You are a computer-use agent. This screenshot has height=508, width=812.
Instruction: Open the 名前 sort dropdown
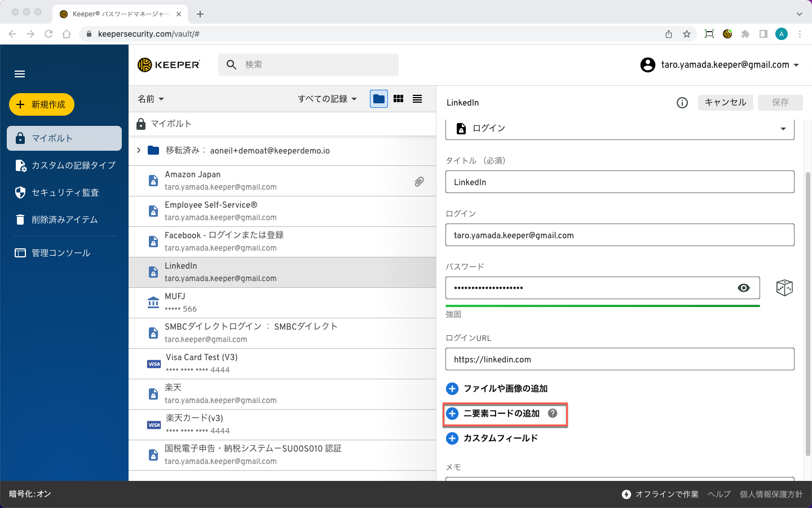[x=151, y=99]
